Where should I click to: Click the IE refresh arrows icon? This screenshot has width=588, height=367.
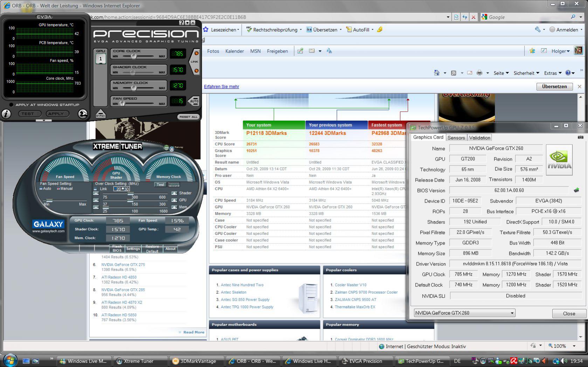tap(465, 17)
